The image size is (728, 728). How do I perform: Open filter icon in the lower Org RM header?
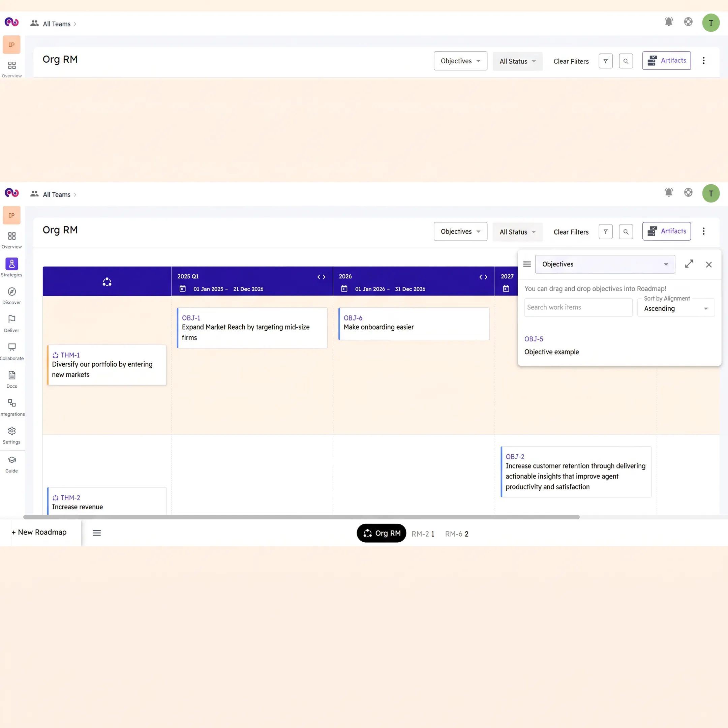coord(606,231)
